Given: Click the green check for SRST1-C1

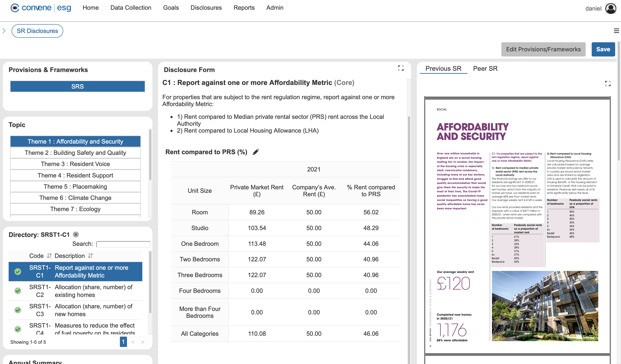Looking at the screenshot, I should point(18,271).
